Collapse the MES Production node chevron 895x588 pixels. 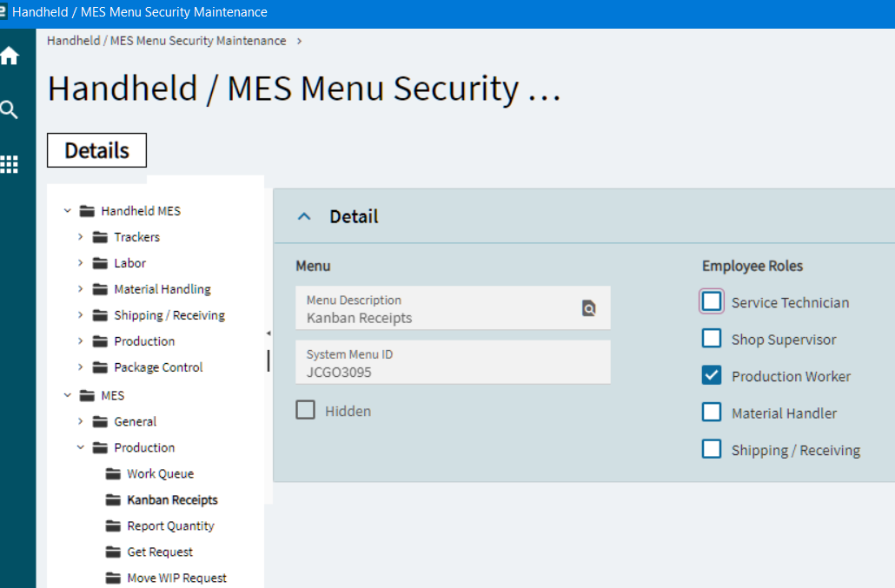pyautogui.click(x=81, y=447)
